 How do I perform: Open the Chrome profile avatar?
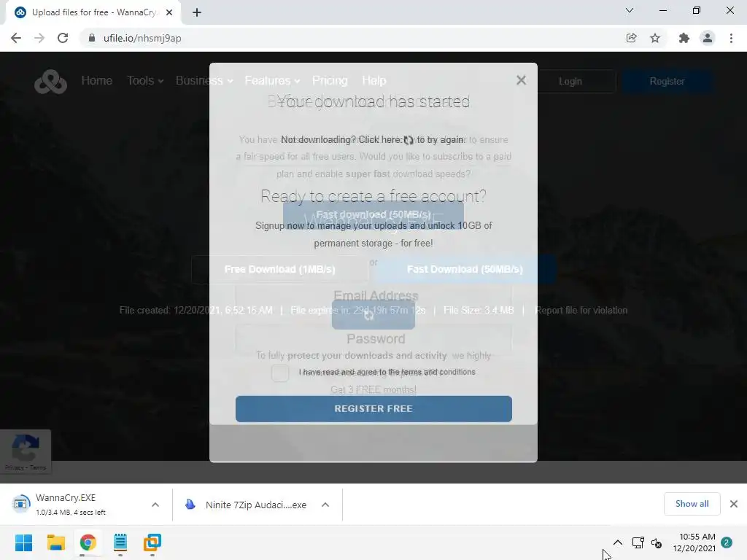(x=708, y=38)
